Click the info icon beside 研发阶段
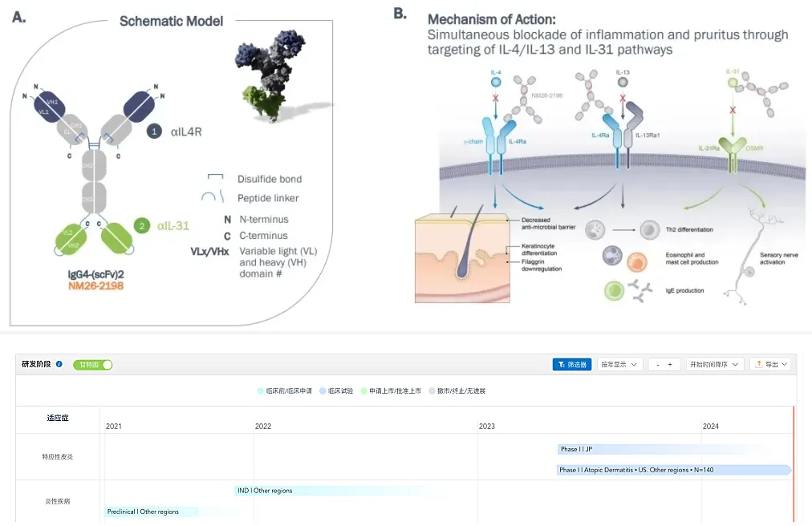Image resolution: width=812 pixels, height=526 pixels. point(59,364)
